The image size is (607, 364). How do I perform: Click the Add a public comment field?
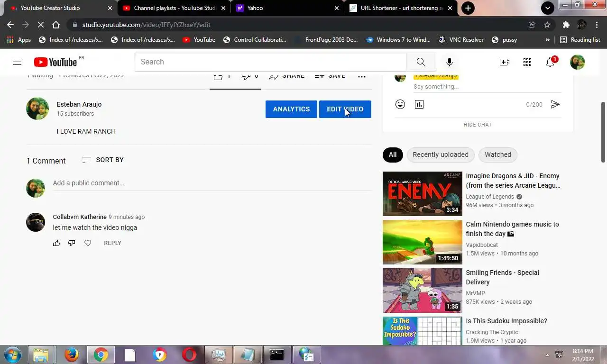[x=212, y=183]
